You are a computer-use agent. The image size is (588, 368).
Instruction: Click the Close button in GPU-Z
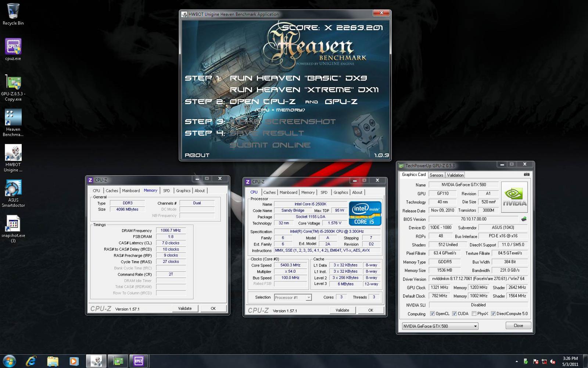click(x=518, y=326)
